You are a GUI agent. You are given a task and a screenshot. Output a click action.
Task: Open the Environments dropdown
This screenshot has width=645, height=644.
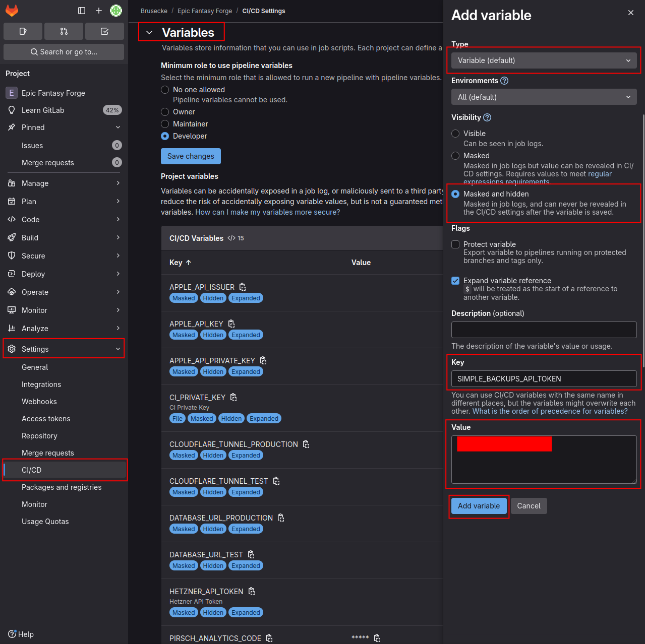[x=544, y=97]
